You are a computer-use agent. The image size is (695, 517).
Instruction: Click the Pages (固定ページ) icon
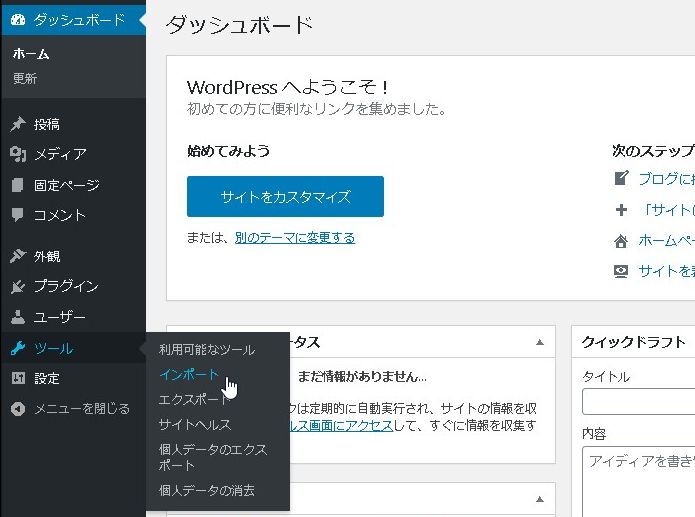coord(18,185)
